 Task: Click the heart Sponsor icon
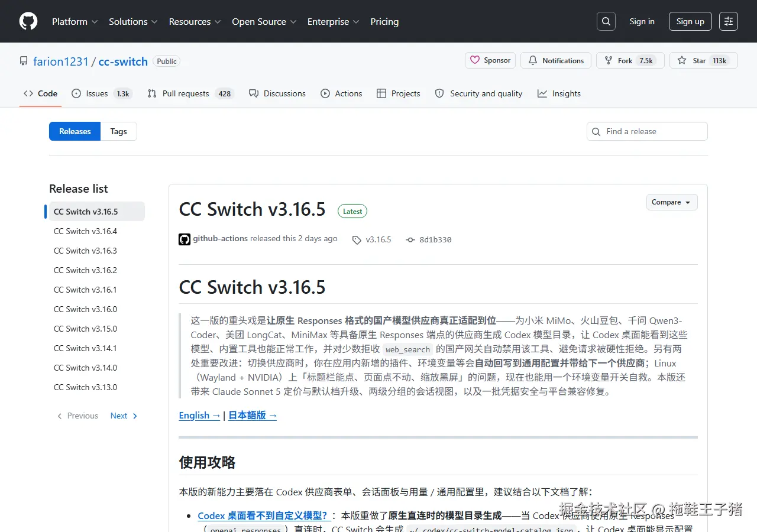point(475,60)
